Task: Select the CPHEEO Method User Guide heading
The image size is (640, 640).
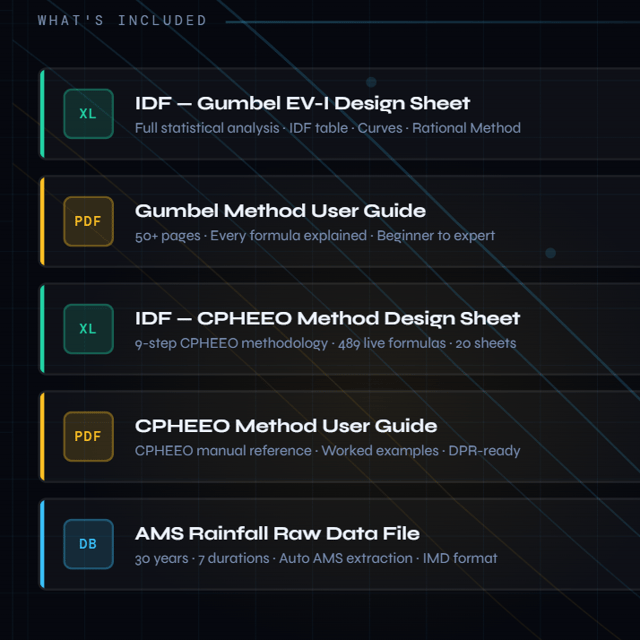Action: pos(286,426)
